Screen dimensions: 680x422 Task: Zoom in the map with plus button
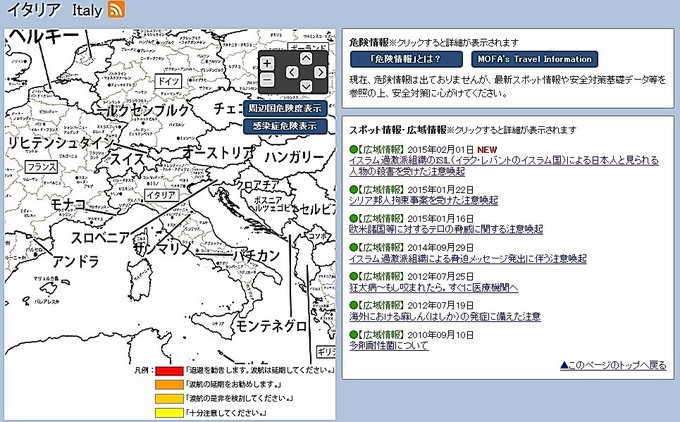click(267, 62)
